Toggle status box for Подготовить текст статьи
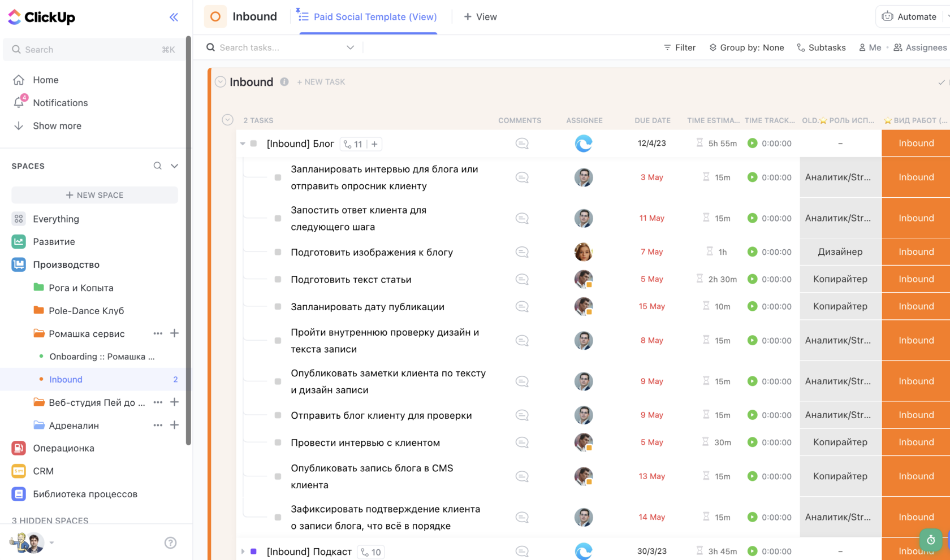 [278, 279]
